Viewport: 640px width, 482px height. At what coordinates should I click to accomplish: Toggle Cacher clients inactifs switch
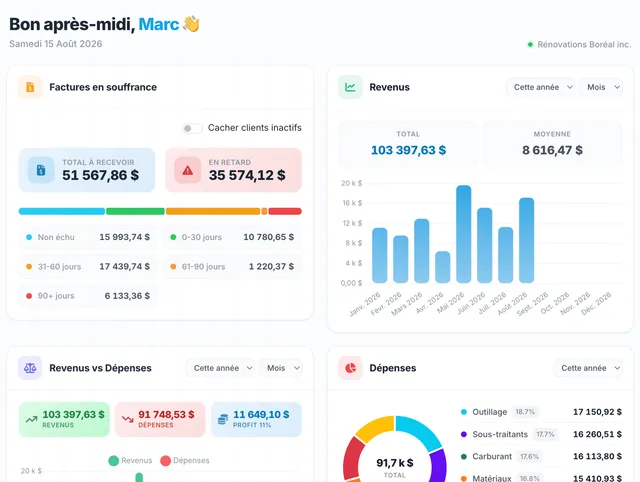coord(192,128)
